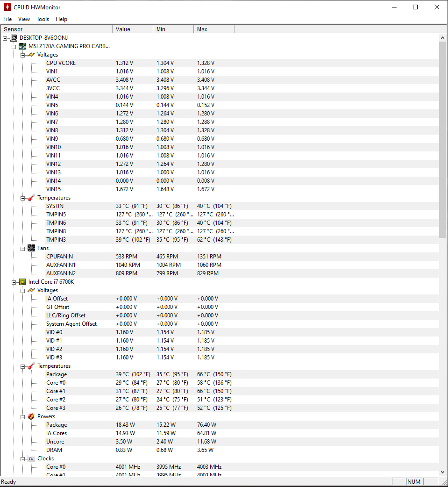The image size is (448, 487).
Task: Click the 76.40 W max package power
Action: [x=206, y=424]
